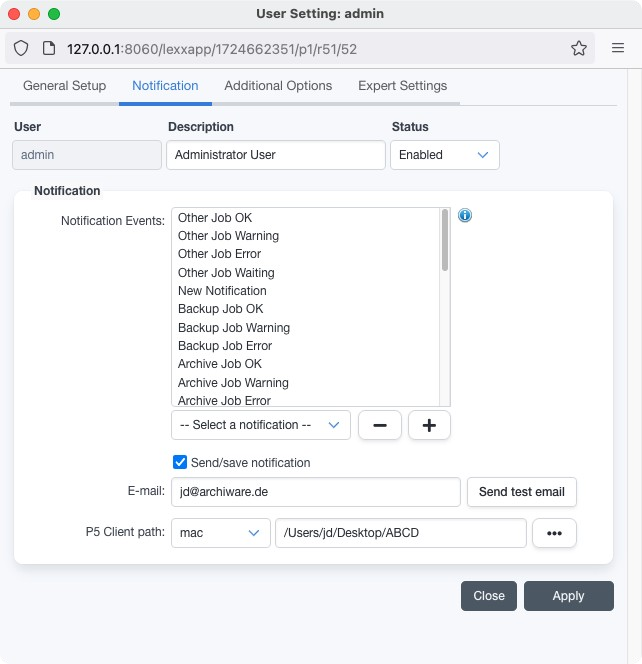Click the page info icon in address bar
Screen dimensions: 642x664
48,48
